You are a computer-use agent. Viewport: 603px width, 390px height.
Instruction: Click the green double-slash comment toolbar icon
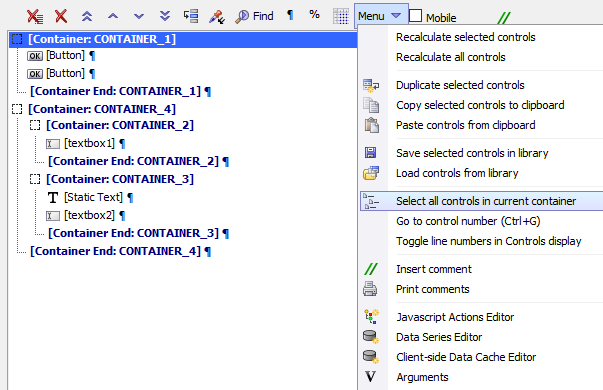pyautogui.click(x=504, y=17)
